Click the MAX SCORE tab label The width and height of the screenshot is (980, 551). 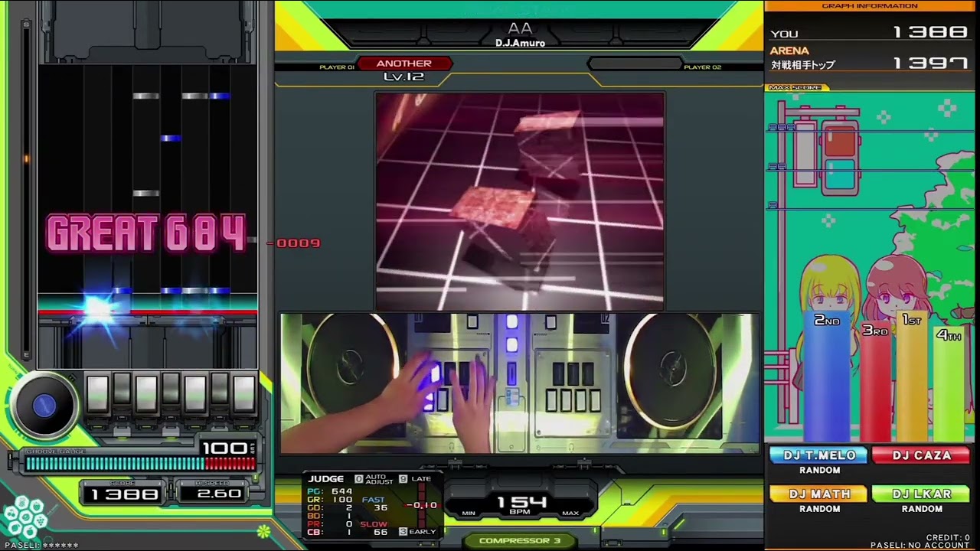795,88
